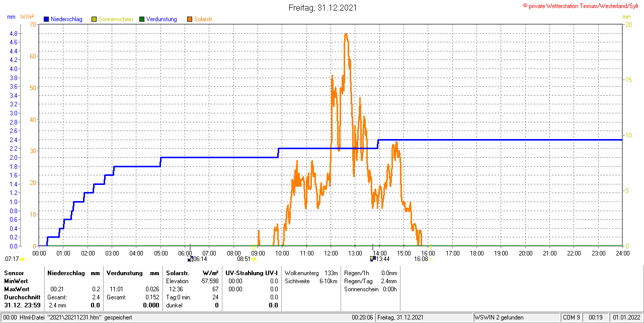
Task: Click the Niederschlag mm column header
Action: (x=73, y=273)
